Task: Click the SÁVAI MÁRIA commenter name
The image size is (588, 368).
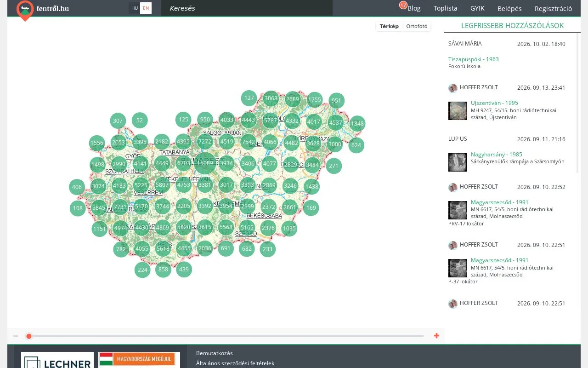Action: click(465, 44)
